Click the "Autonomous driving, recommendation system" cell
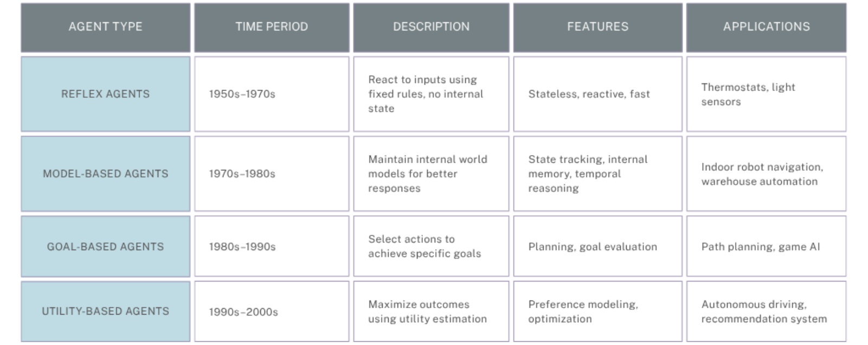Screen dimensions: 868x345 pyautogui.click(x=764, y=311)
